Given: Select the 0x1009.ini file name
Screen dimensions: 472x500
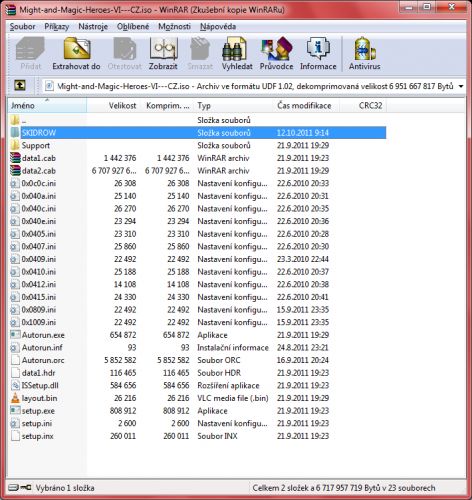Looking at the screenshot, I should coord(39,322).
